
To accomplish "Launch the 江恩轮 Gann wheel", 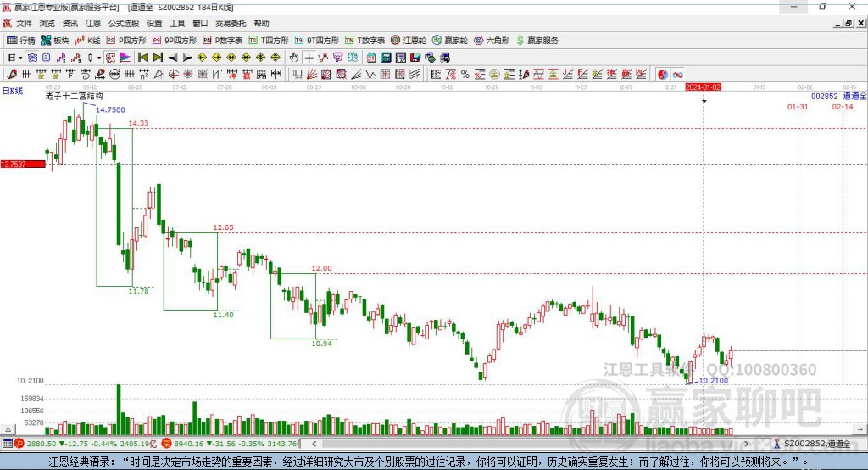I will tap(409, 41).
